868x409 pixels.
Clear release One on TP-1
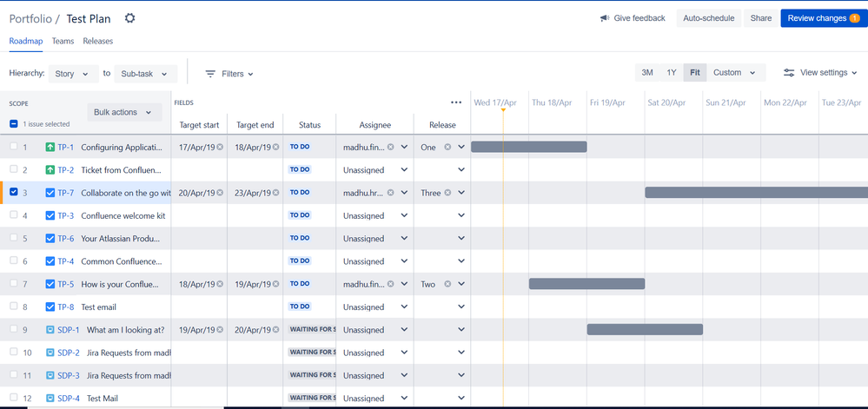pos(447,148)
